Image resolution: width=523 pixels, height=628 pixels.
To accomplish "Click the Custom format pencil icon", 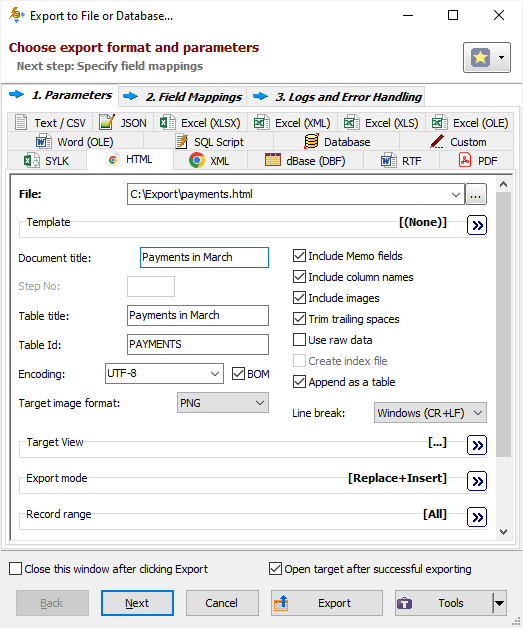I will tap(437, 141).
